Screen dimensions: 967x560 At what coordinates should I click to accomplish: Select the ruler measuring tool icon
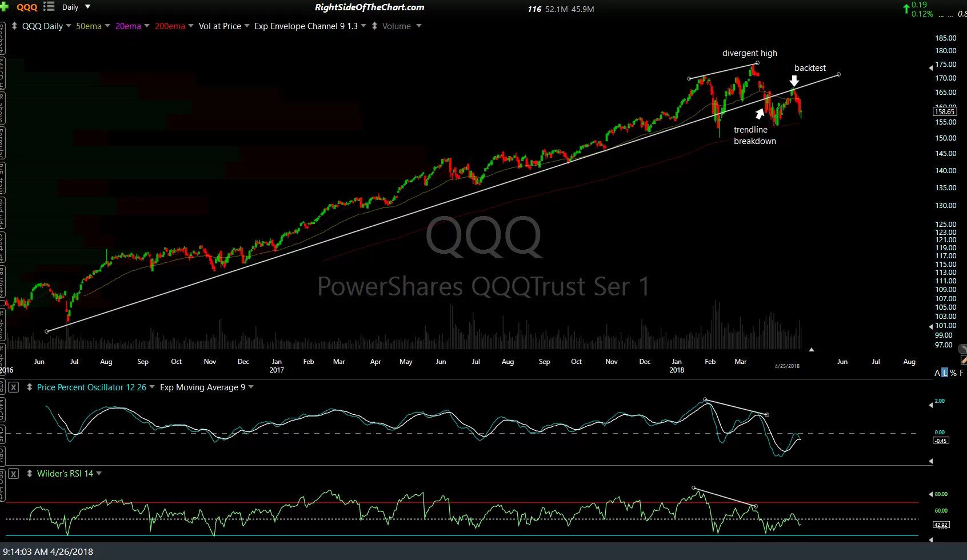click(x=964, y=360)
